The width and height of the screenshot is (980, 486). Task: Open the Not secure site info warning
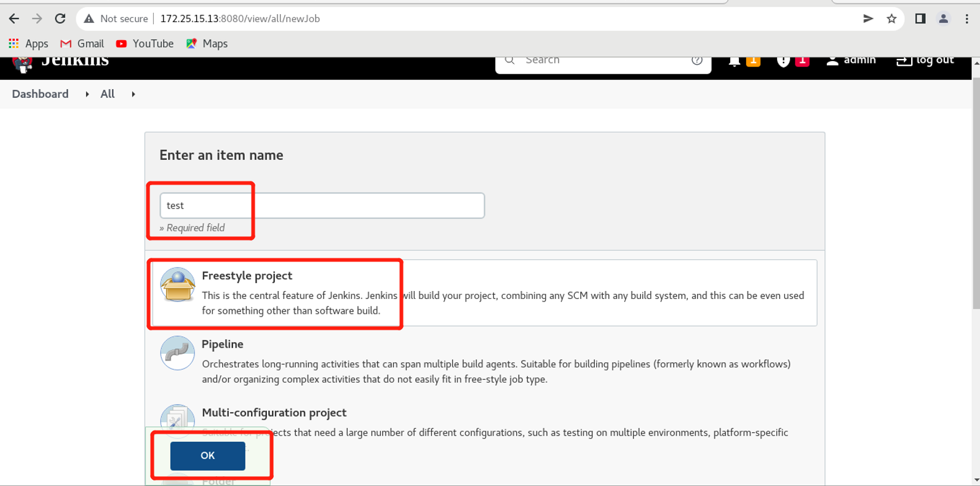point(116,18)
